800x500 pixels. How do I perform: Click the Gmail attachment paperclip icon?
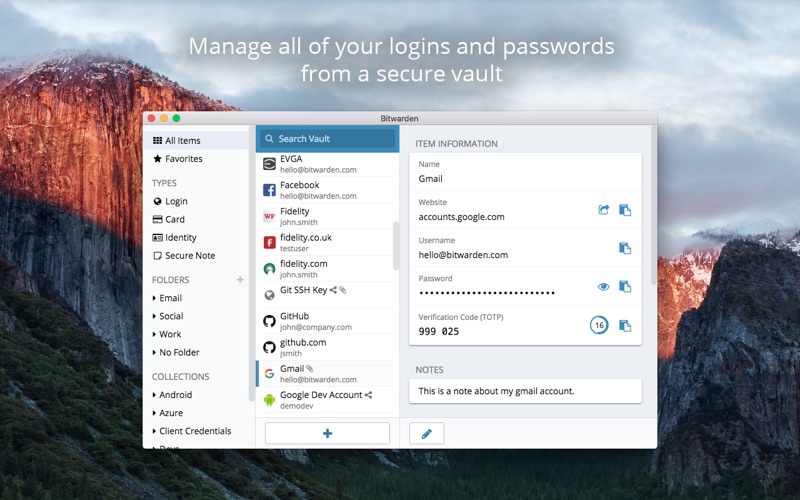click(x=310, y=368)
